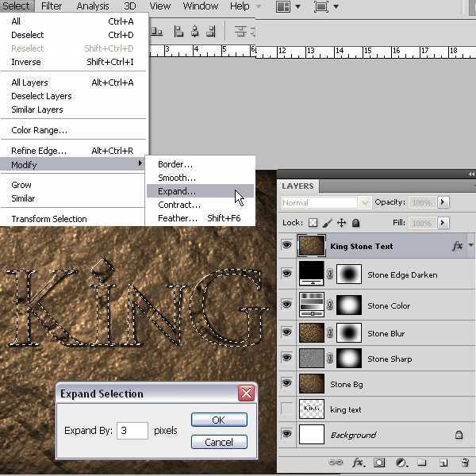The image size is (476, 476).
Task: Open the Filter menu
Action: coord(52,6)
